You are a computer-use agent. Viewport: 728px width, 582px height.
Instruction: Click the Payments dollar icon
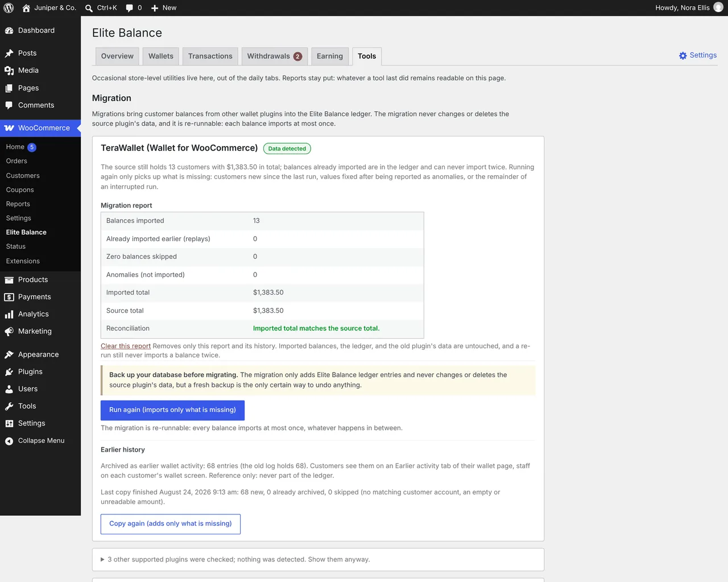point(9,297)
